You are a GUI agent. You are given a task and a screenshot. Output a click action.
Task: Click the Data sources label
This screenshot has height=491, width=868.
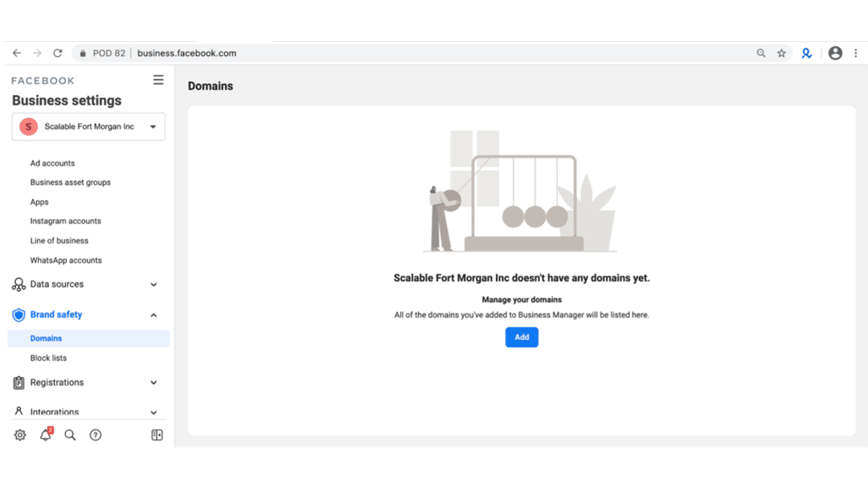coord(57,284)
